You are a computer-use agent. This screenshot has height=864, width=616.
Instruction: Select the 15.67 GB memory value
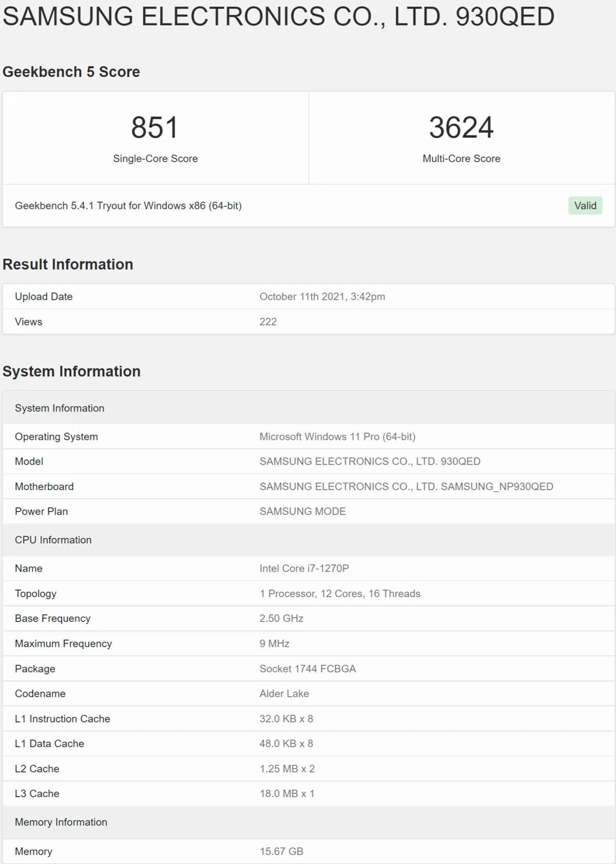(x=281, y=851)
